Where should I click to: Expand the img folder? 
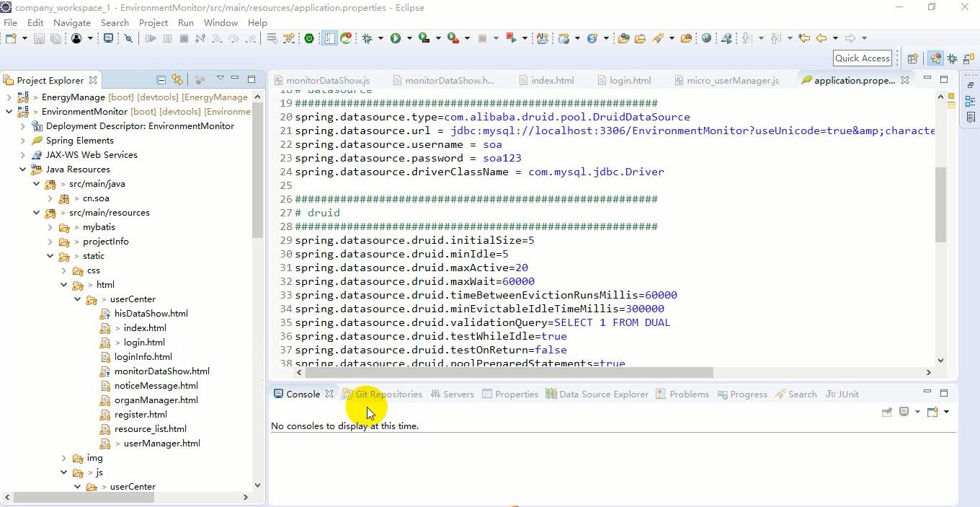tap(64, 458)
